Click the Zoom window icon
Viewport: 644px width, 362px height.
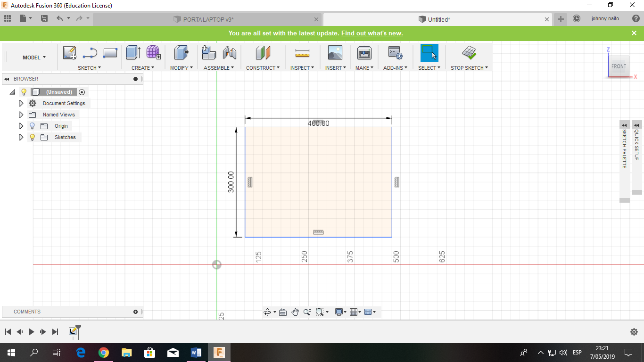point(307,312)
